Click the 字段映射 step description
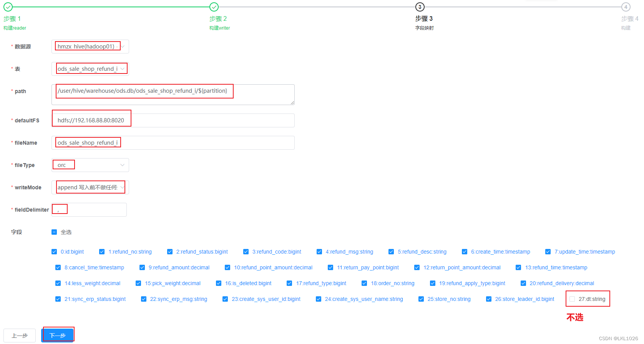Screen dimensions: 644x344 [x=425, y=28]
